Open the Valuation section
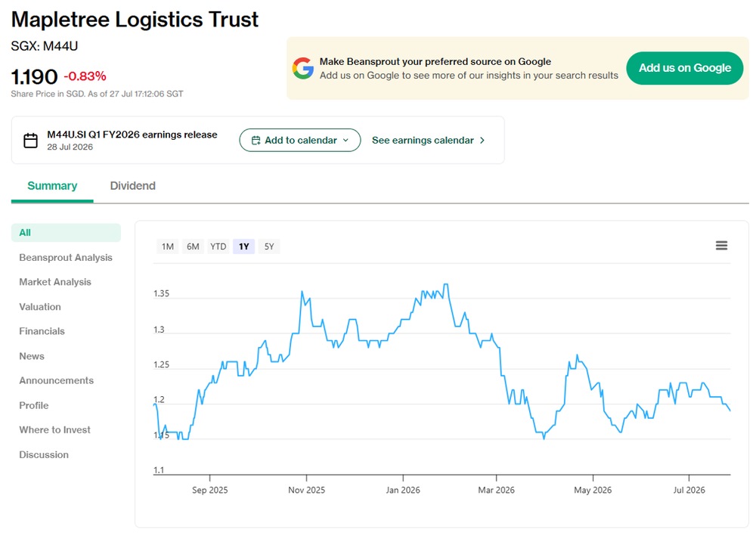 [40, 307]
